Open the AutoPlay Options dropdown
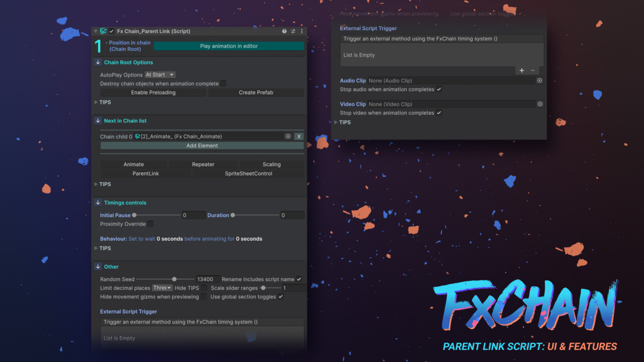644x362 pixels. point(160,75)
